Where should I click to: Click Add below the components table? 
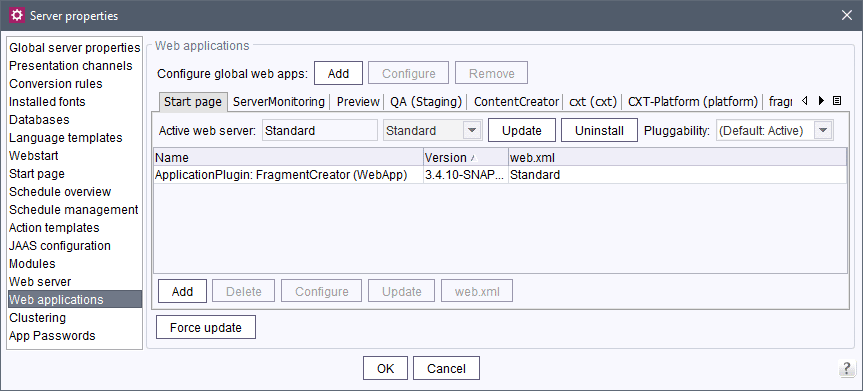182,291
